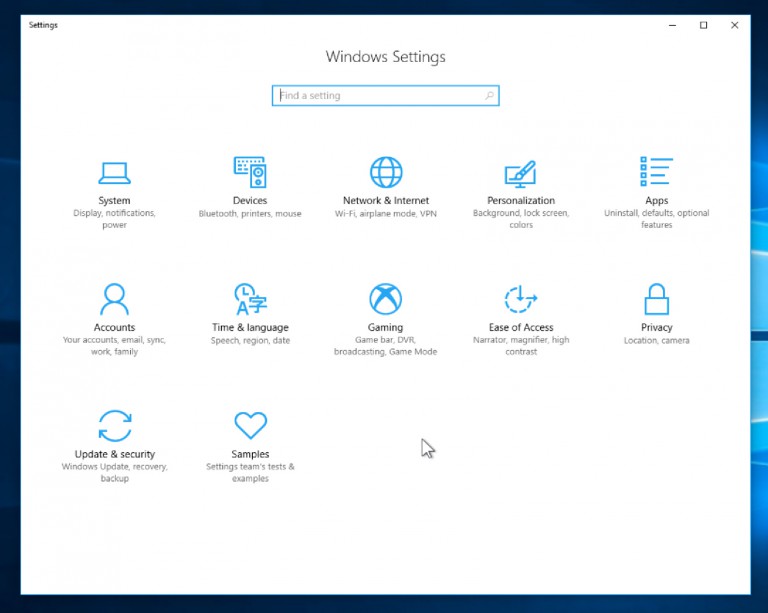
Task: Minimize the Settings window
Action: [x=672, y=25]
